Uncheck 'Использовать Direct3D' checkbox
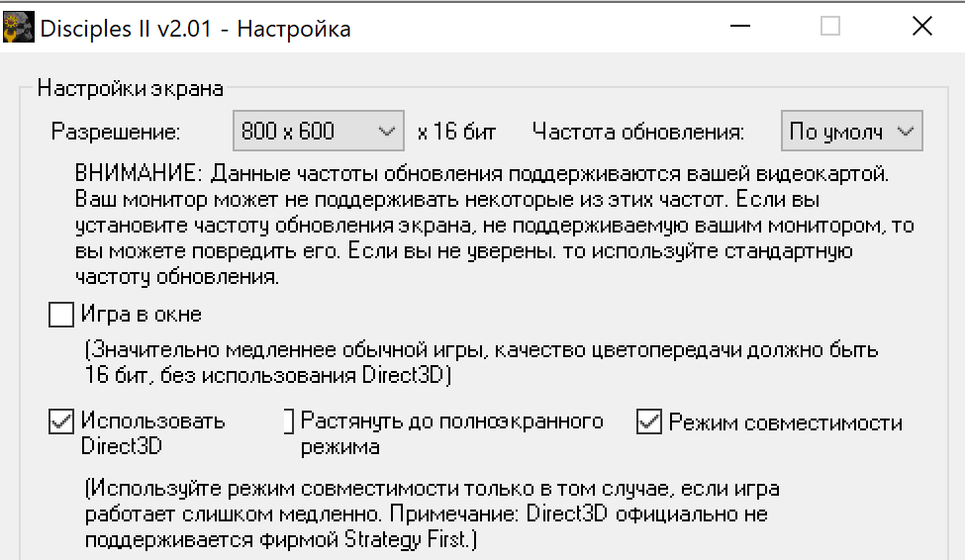965x560 pixels. (61, 421)
